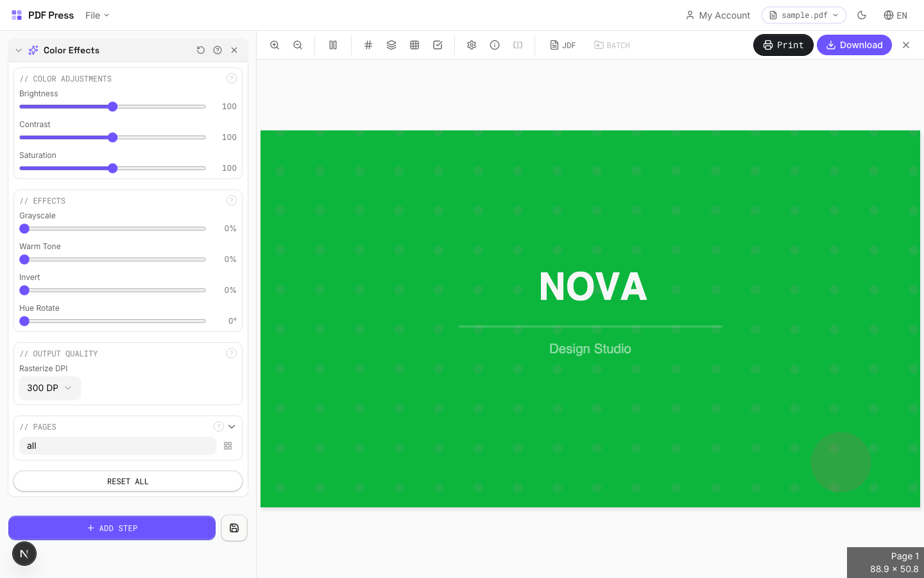Click the zoom out magnifier icon
Image resolution: width=924 pixels, height=578 pixels.
coord(298,45)
